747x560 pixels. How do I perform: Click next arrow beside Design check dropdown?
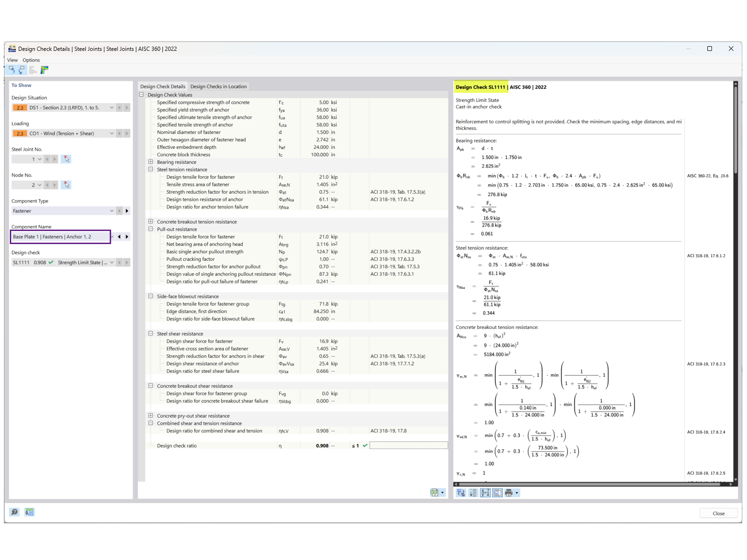click(x=127, y=262)
